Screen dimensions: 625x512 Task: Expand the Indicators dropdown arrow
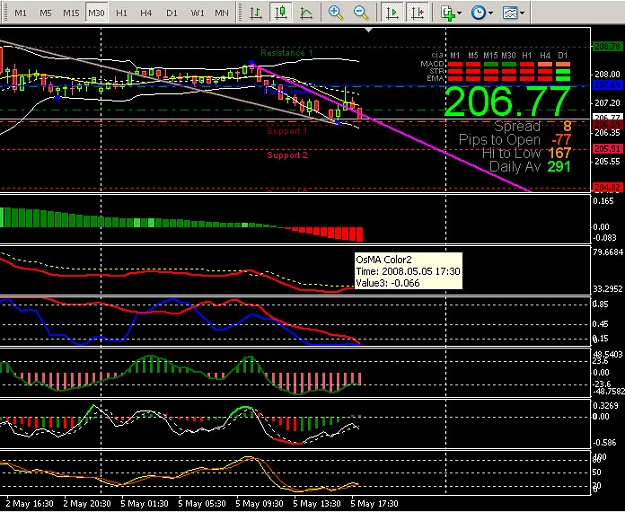pos(460,13)
